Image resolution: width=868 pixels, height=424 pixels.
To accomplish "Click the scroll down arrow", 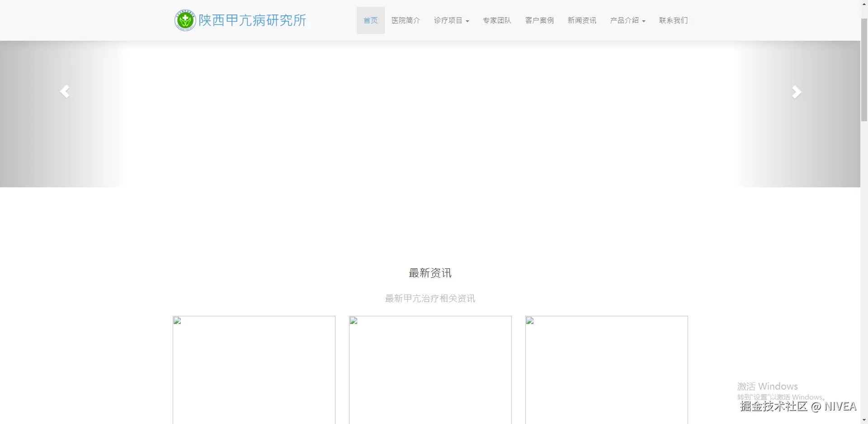I will [x=864, y=420].
